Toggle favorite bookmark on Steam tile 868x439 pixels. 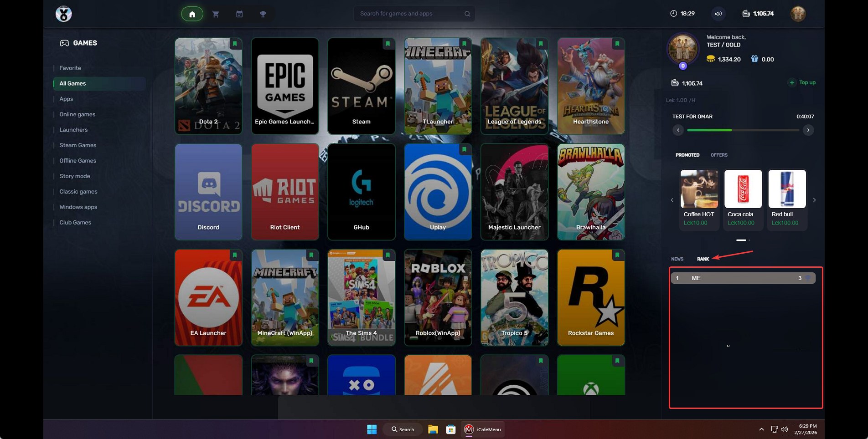pos(387,44)
